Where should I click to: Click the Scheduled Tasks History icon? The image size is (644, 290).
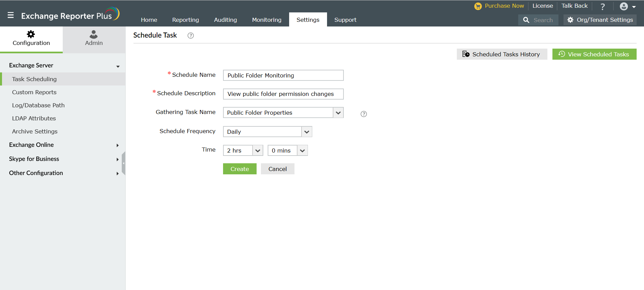coord(466,54)
